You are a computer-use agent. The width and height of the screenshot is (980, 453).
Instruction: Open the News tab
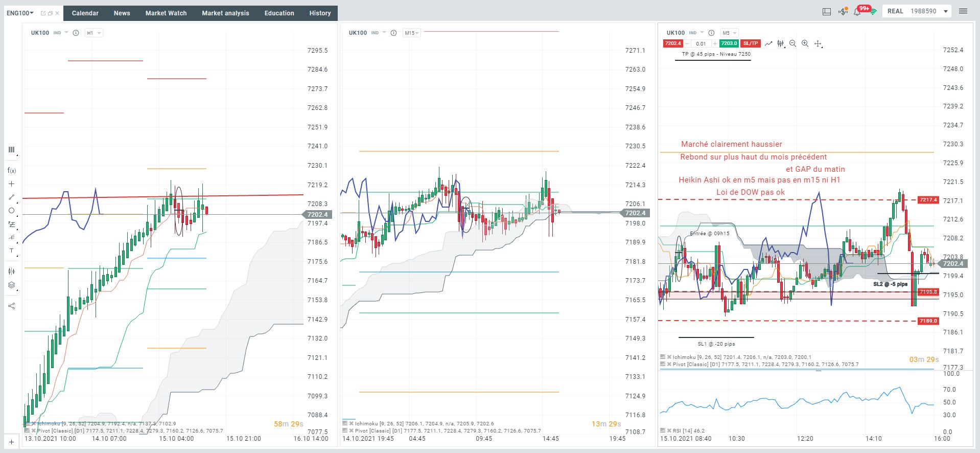click(122, 13)
